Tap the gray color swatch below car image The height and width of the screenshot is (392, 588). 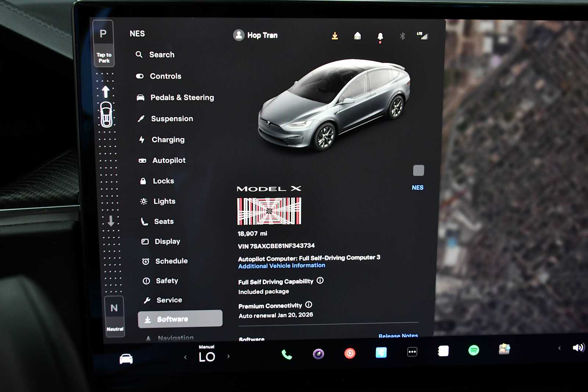[x=419, y=170]
